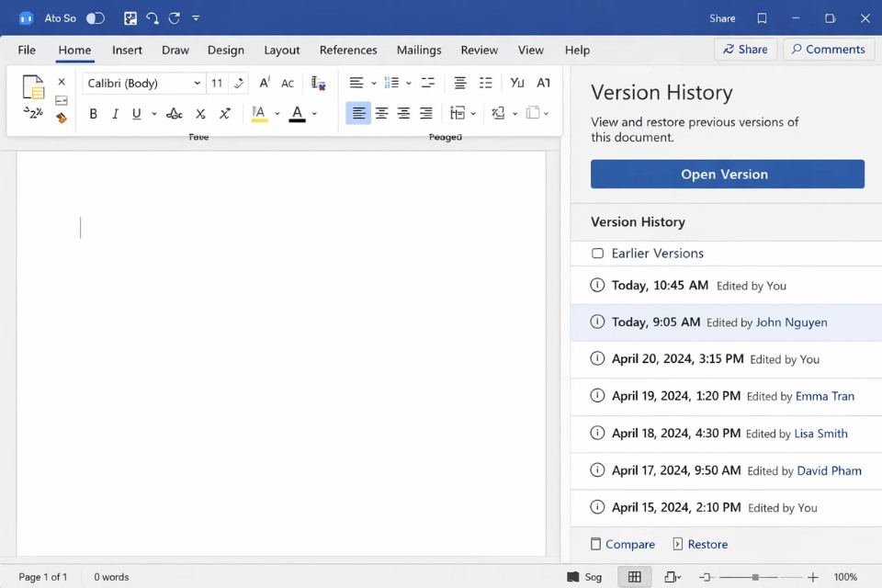
Task: Center align the paragraph
Action: pyautogui.click(x=381, y=113)
